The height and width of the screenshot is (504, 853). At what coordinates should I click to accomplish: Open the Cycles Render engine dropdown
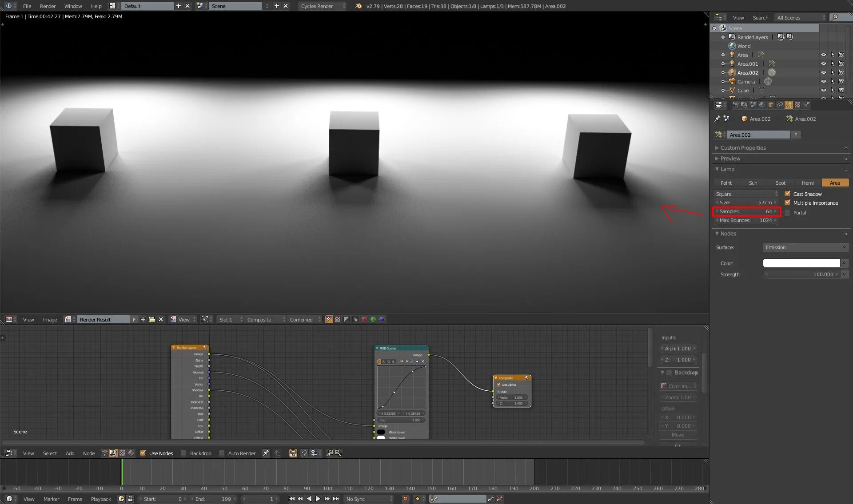tap(322, 6)
